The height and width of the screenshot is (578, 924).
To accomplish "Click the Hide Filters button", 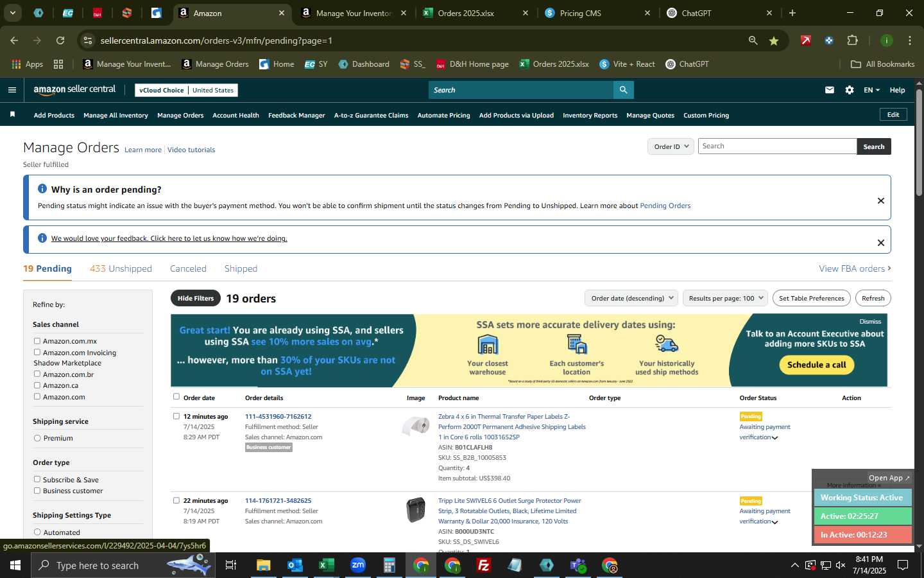I will pyautogui.click(x=196, y=298).
